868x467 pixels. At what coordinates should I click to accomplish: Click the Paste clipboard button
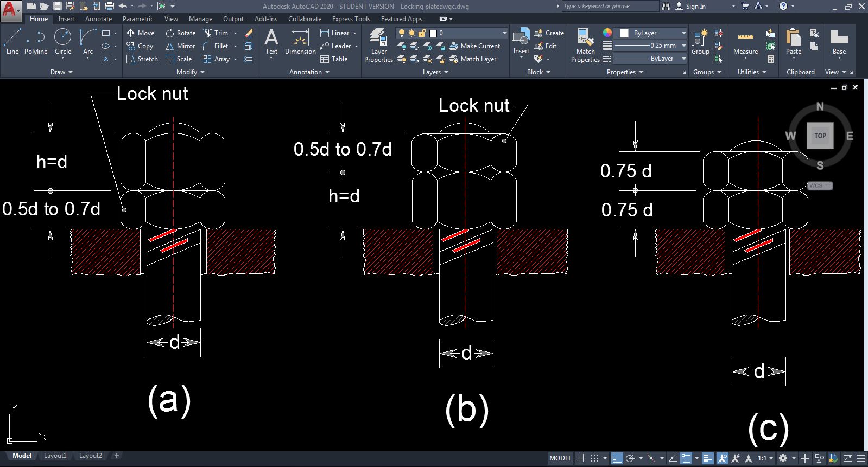tap(794, 41)
